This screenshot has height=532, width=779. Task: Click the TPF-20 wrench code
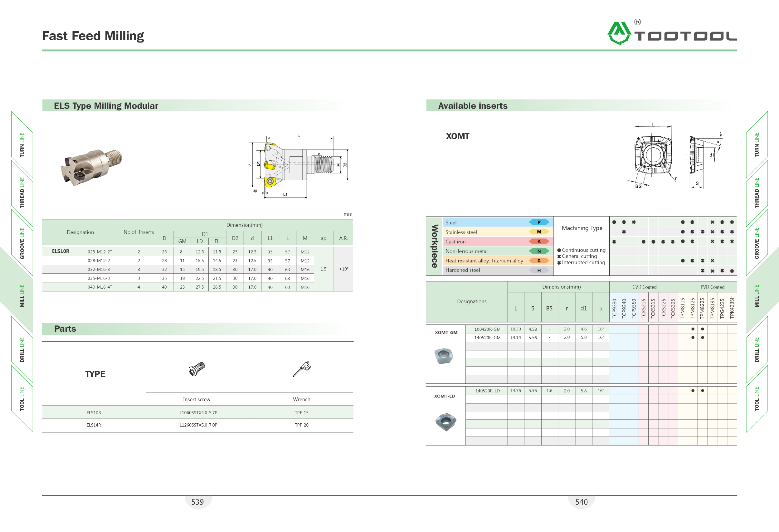[302, 425]
